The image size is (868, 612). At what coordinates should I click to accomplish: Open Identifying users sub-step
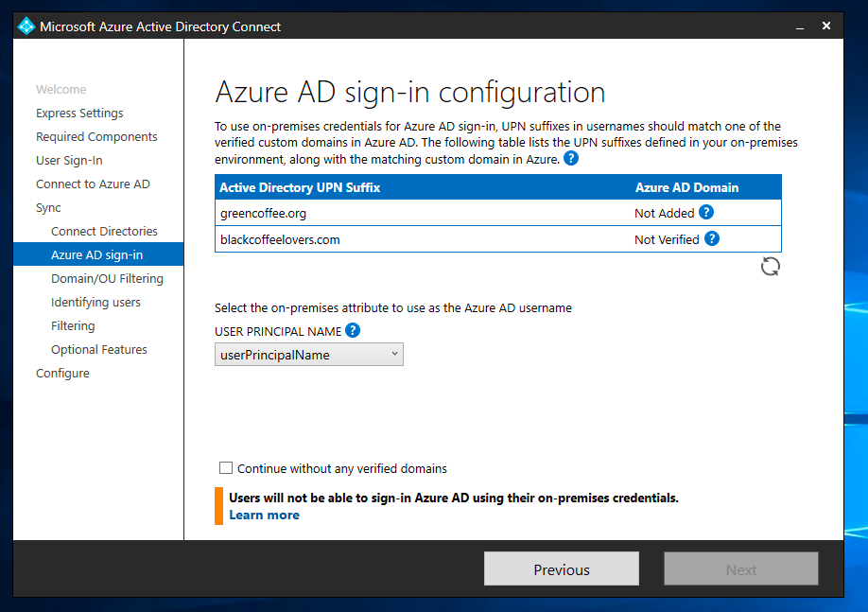pyautogui.click(x=95, y=303)
